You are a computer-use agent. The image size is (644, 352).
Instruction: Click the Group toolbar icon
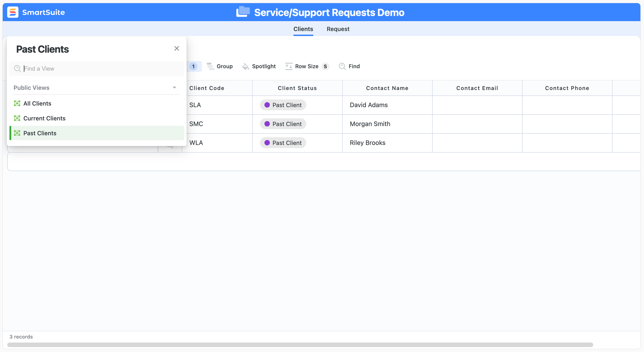pyautogui.click(x=210, y=66)
